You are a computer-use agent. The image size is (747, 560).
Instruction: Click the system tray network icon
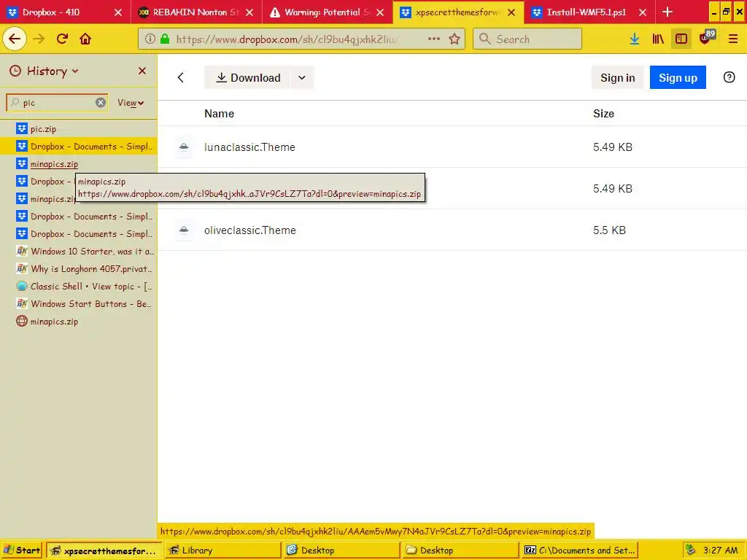690,550
